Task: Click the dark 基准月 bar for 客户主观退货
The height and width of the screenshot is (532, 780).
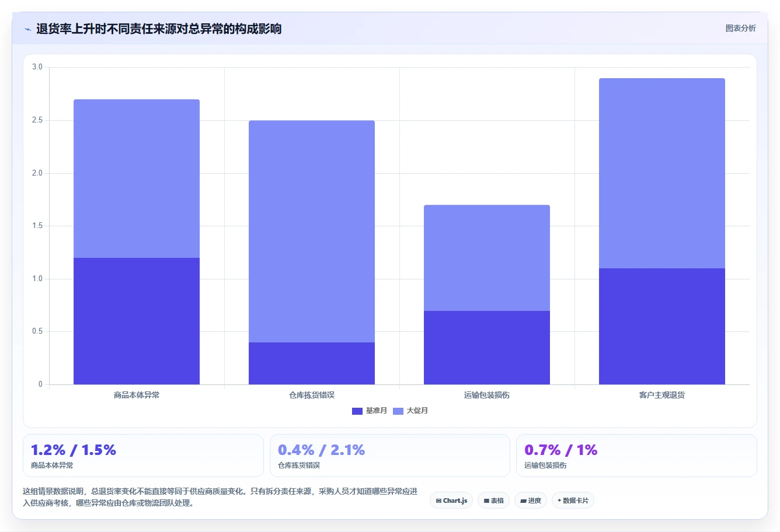Action: (x=662, y=326)
